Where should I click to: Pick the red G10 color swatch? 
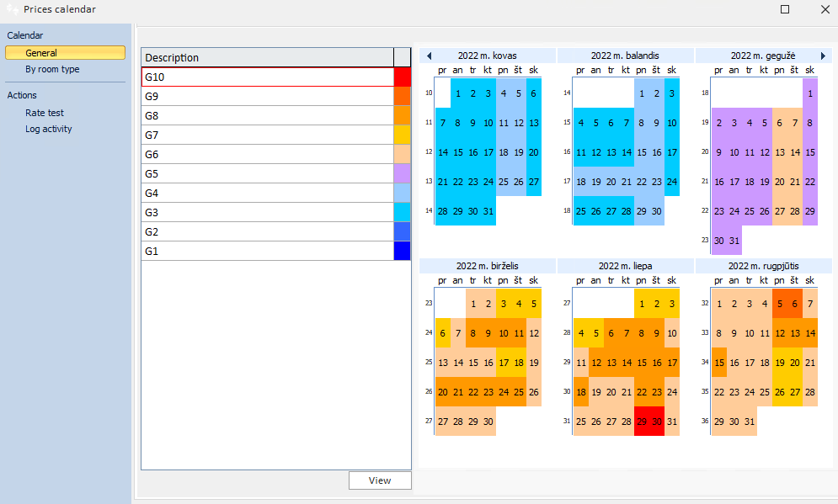pos(402,77)
